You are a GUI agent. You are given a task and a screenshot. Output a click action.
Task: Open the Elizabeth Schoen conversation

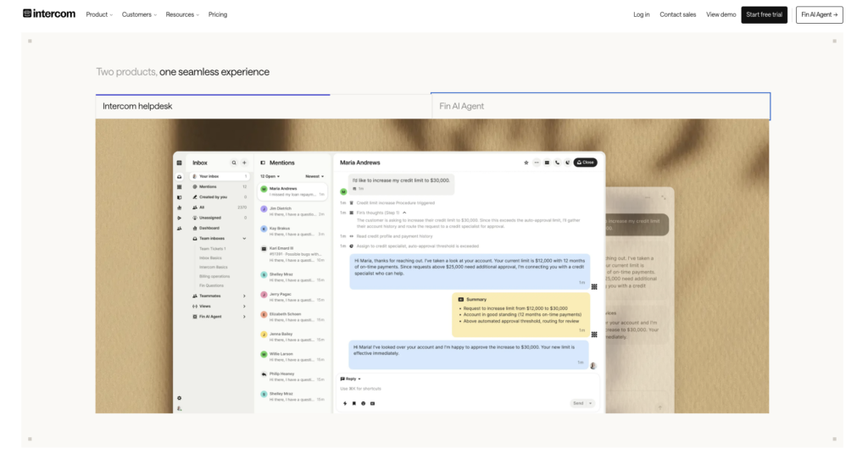pos(292,317)
